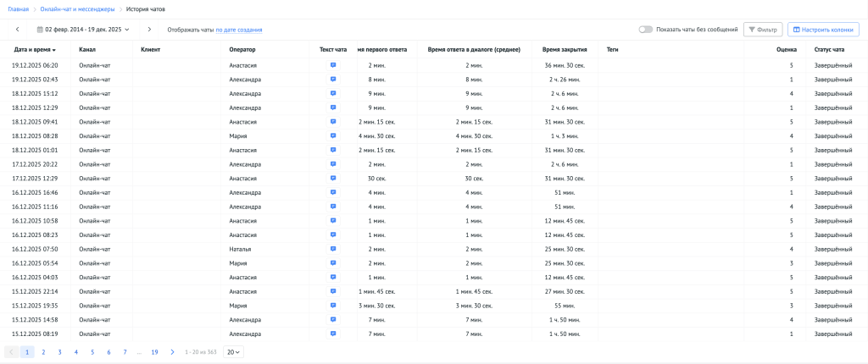The height and width of the screenshot is (364, 868).
Task: Select page 3 in pagination
Action: pyautogui.click(x=59, y=351)
